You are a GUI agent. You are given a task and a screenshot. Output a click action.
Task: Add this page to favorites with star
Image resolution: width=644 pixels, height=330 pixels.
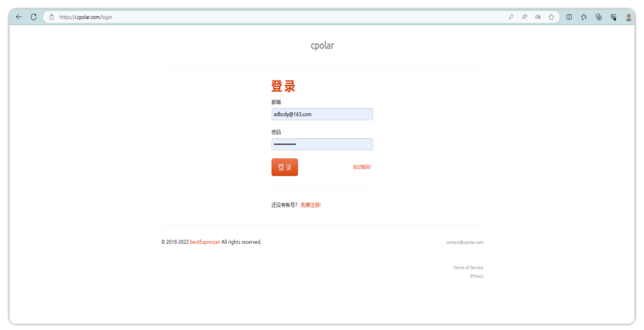point(551,17)
